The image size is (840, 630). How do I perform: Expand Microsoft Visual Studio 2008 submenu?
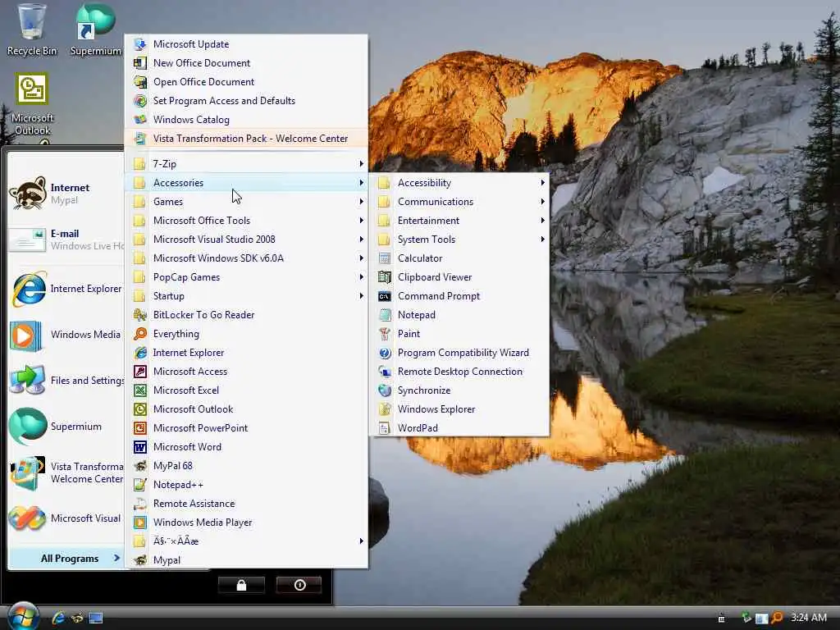pos(246,240)
